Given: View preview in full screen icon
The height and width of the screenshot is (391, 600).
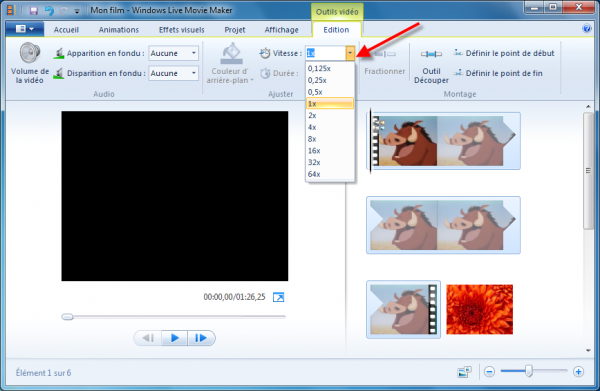Looking at the screenshot, I should point(279,297).
